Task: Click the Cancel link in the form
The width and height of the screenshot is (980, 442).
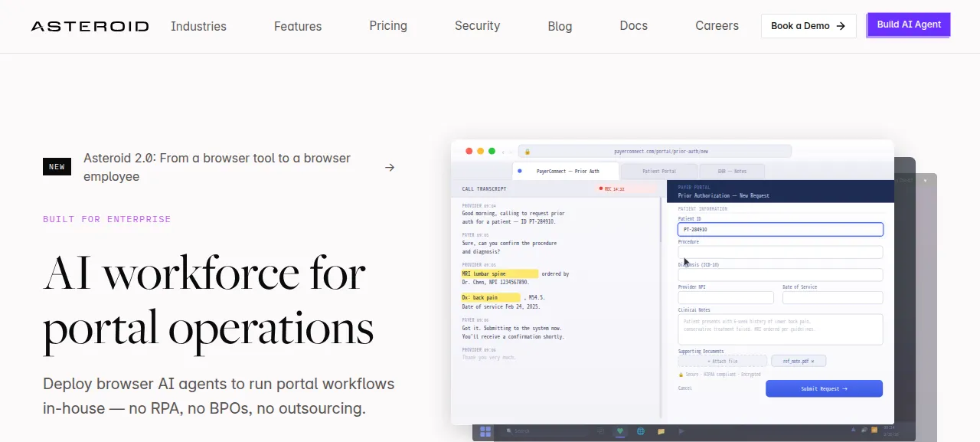Action: (685, 388)
